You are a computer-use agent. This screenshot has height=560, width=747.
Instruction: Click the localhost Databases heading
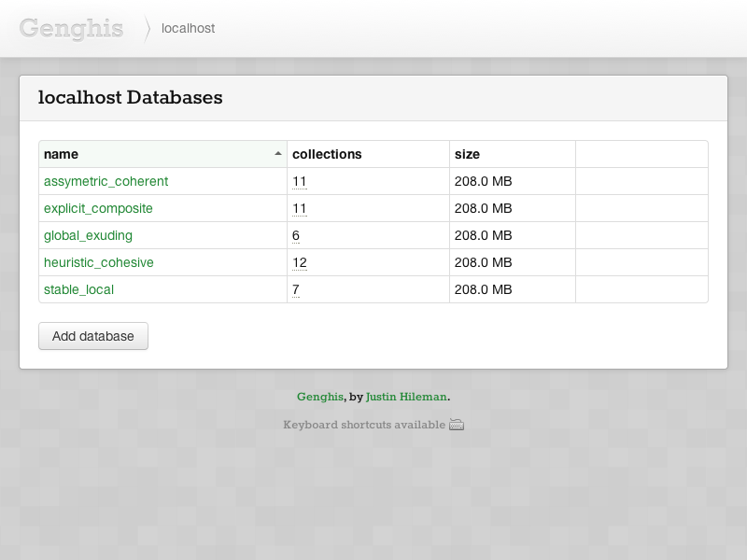click(x=130, y=97)
